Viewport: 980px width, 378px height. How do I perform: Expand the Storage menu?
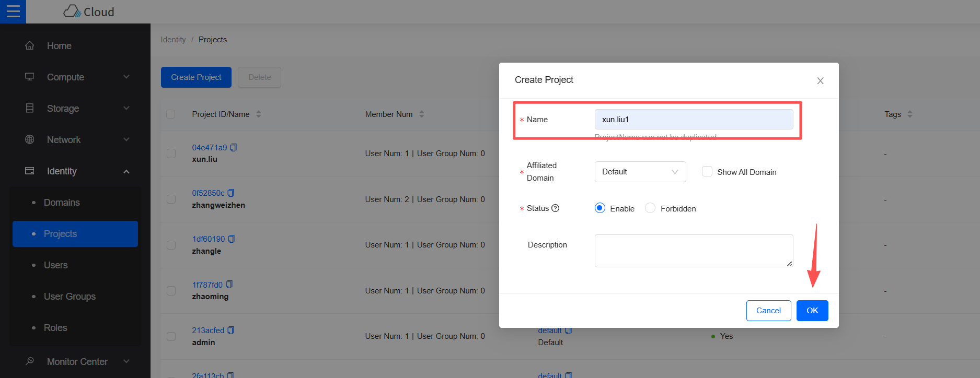point(126,108)
